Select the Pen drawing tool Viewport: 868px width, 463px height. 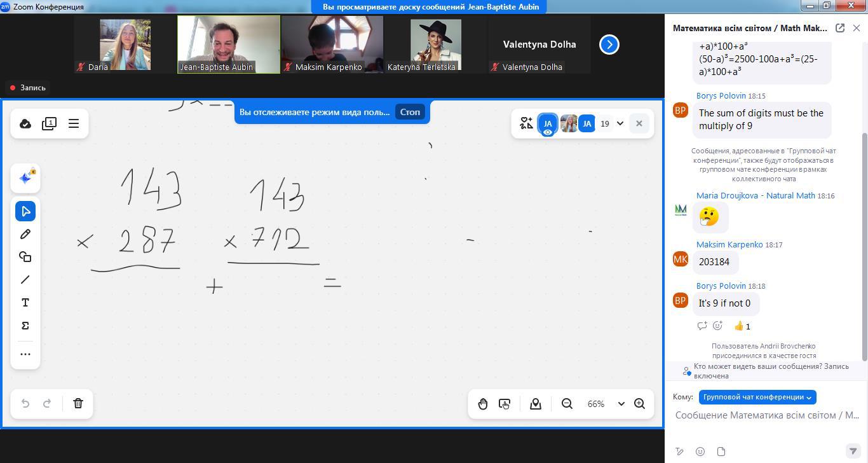tap(25, 234)
